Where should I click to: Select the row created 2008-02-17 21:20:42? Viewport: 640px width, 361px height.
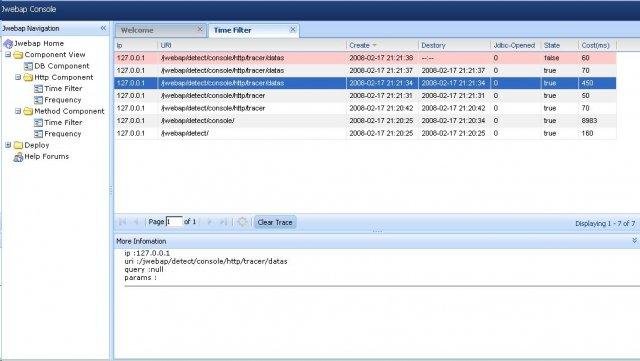point(365,108)
